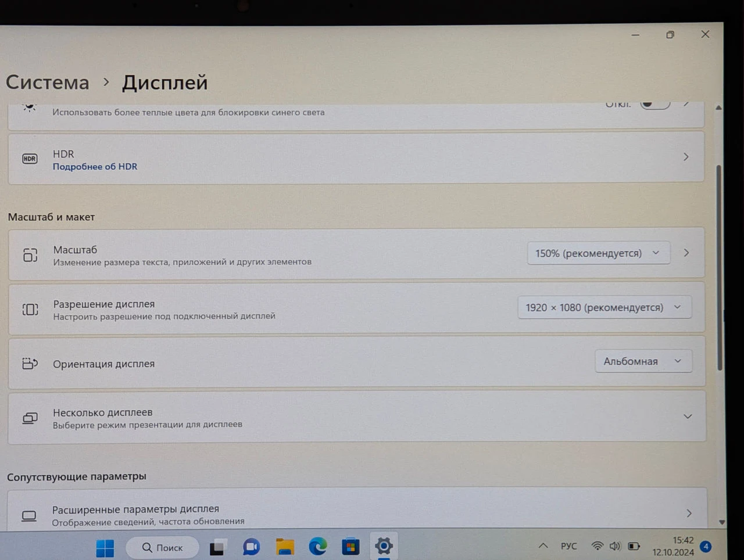Switch input language РУС
744x560 pixels.
(x=569, y=547)
